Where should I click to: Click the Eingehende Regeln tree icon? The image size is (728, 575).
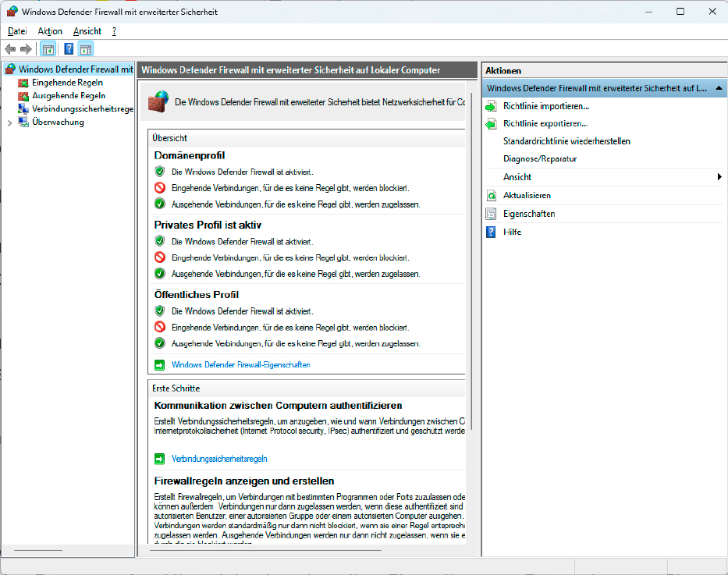pos(23,83)
